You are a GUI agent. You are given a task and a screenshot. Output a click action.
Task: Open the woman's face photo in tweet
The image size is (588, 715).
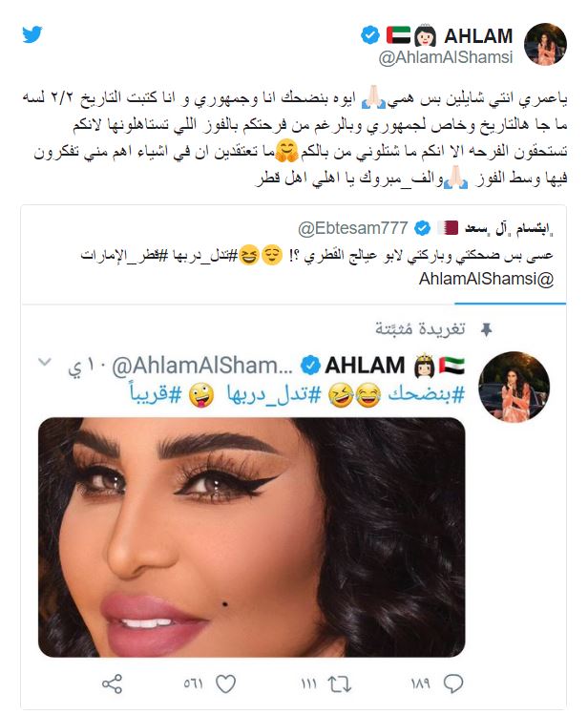[252, 536]
